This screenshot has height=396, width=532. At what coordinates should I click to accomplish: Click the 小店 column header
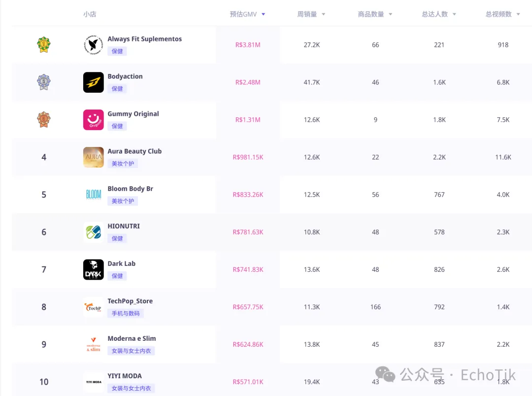point(90,14)
